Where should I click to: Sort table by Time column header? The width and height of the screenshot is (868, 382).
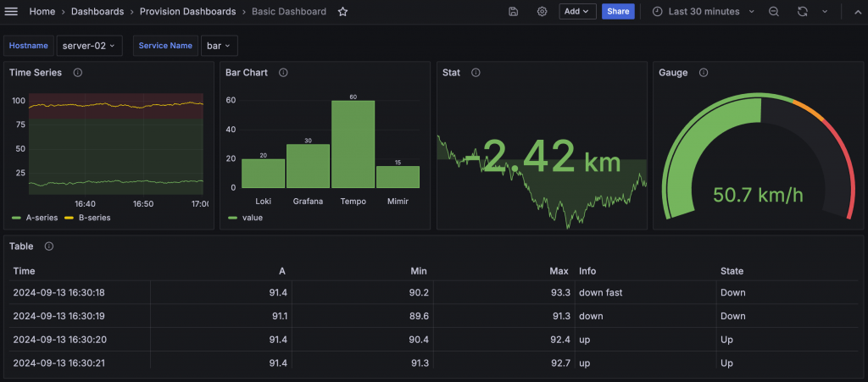[x=25, y=271]
